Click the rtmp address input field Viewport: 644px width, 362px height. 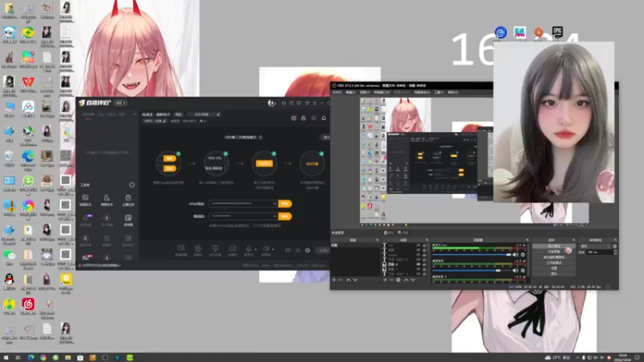[243, 204]
